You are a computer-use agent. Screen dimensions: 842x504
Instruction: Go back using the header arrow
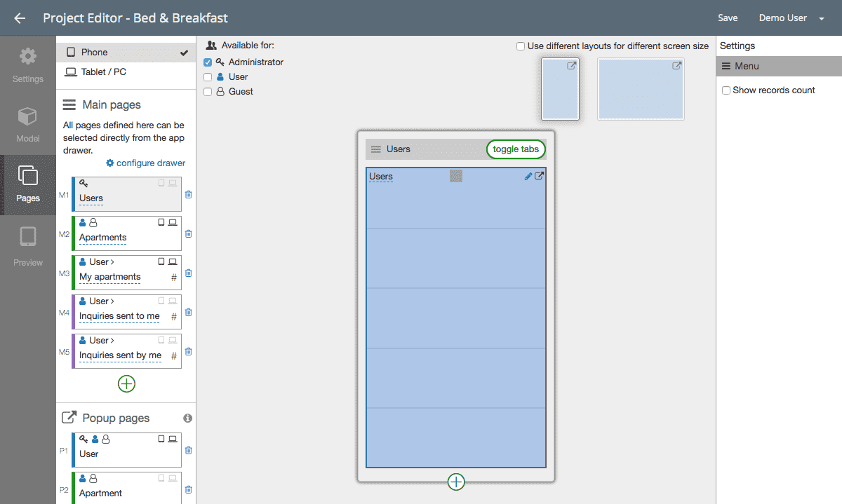coord(20,18)
